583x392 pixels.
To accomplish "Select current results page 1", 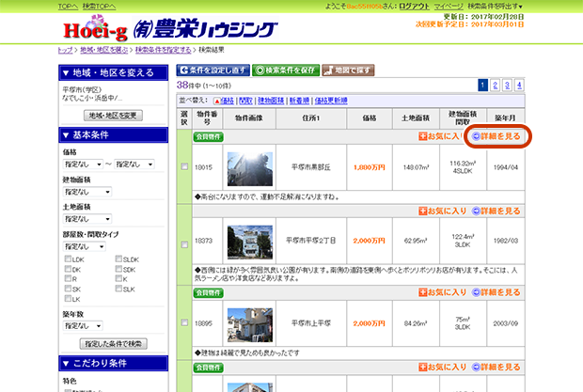I will coord(482,86).
